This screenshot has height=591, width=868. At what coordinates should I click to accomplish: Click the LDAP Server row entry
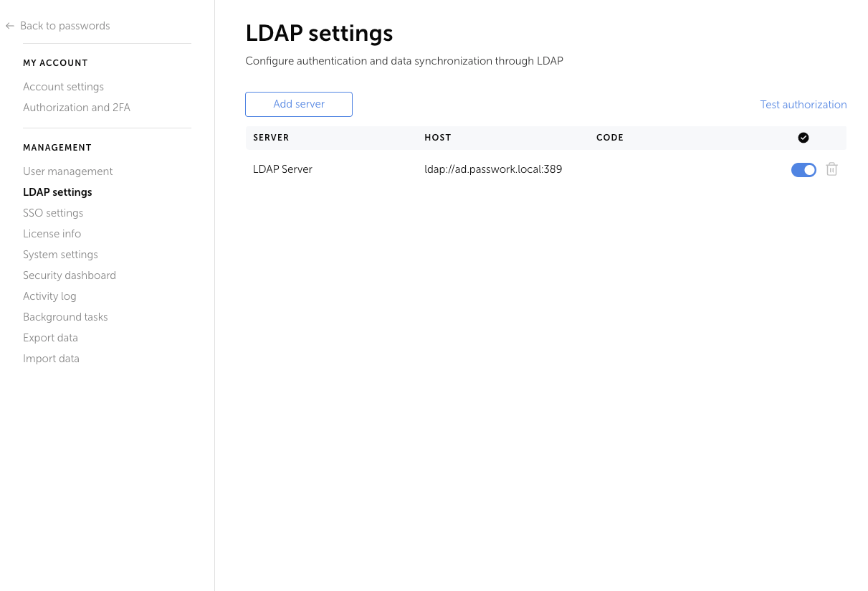click(282, 169)
